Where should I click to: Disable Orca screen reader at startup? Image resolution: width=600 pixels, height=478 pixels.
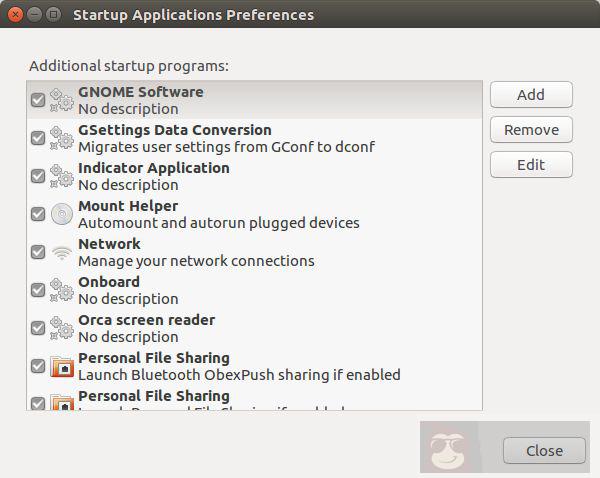tap(38, 328)
